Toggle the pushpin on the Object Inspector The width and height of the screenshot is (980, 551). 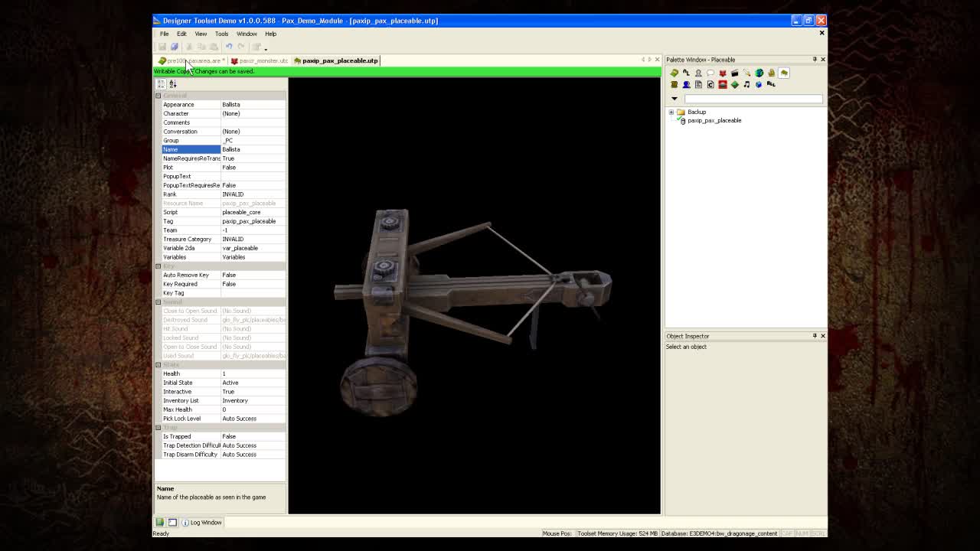pyautogui.click(x=814, y=336)
